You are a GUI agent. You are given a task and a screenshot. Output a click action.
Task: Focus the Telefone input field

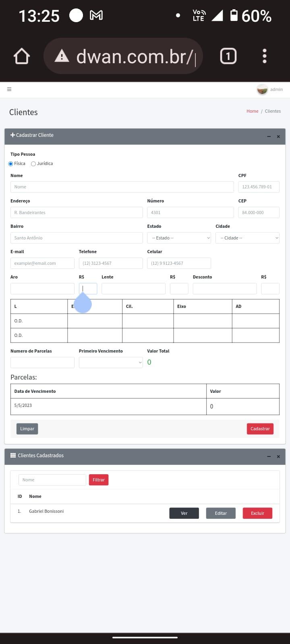point(111,263)
